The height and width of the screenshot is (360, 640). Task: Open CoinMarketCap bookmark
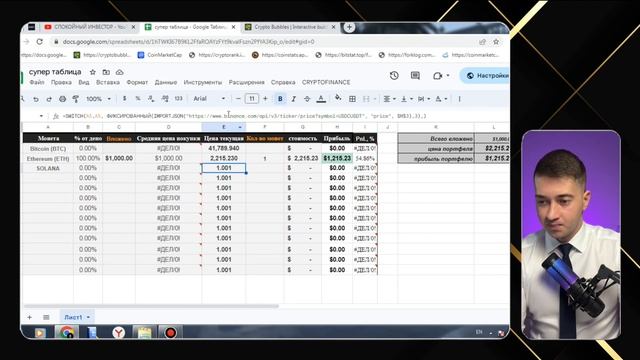(x=160, y=55)
